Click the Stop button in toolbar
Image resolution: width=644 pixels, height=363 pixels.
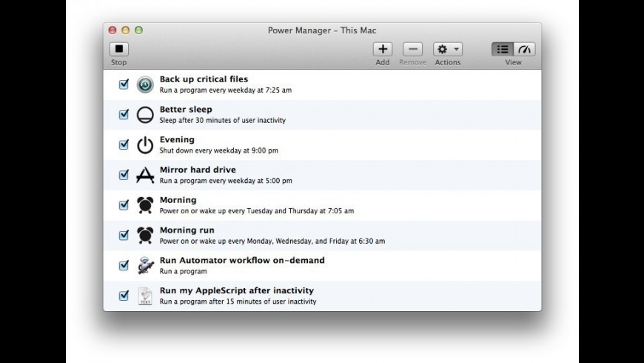[119, 50]
